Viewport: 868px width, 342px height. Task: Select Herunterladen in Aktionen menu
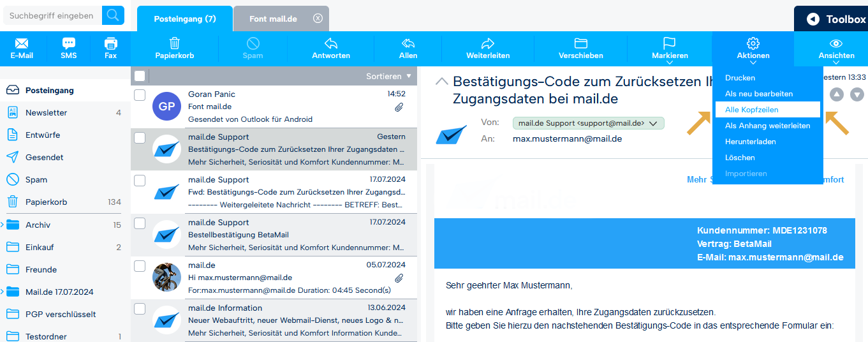[751, 142]
